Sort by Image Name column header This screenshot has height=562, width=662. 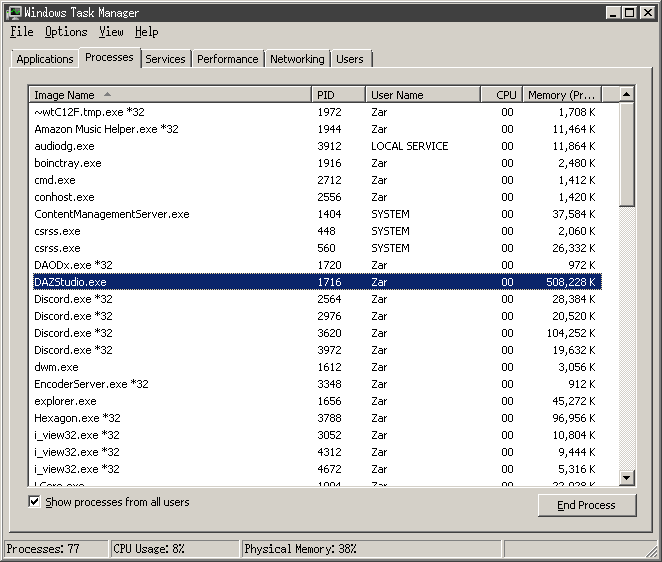[170, 95]
